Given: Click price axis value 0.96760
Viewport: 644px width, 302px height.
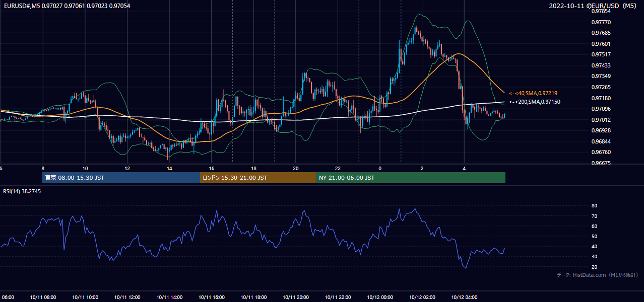Looking at the screenshot, I should (x=601, y=152).
